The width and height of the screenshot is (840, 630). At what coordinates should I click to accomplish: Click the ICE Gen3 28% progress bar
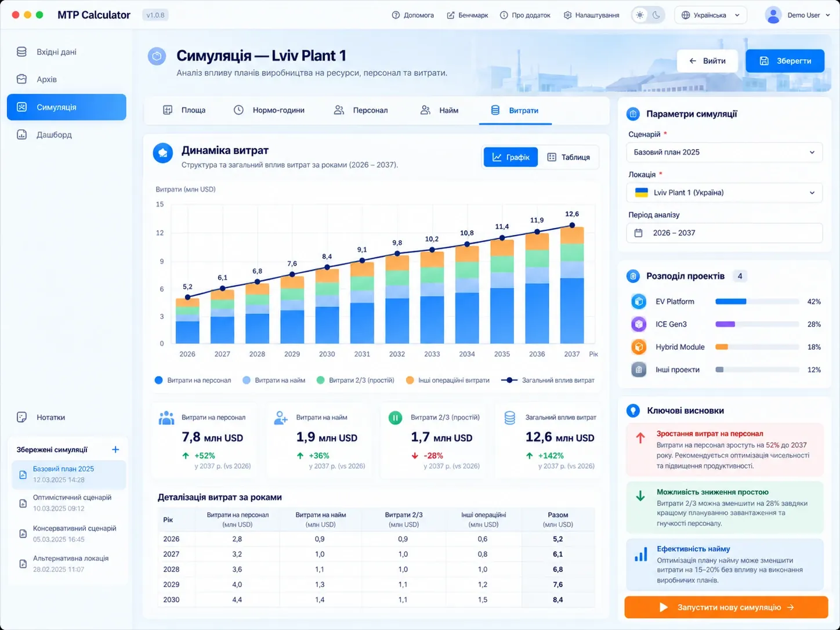[758, 324]
